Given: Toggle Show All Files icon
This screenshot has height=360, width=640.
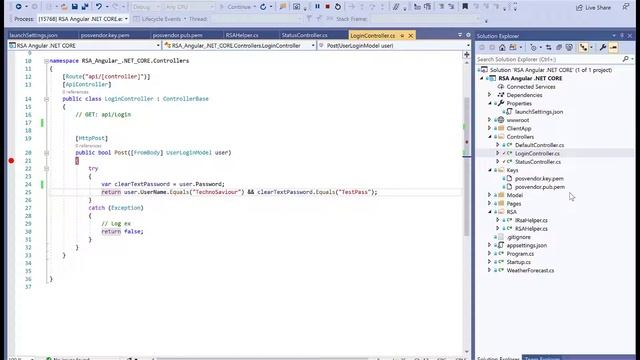Looking at the screenshot, I should coord(569,48).
